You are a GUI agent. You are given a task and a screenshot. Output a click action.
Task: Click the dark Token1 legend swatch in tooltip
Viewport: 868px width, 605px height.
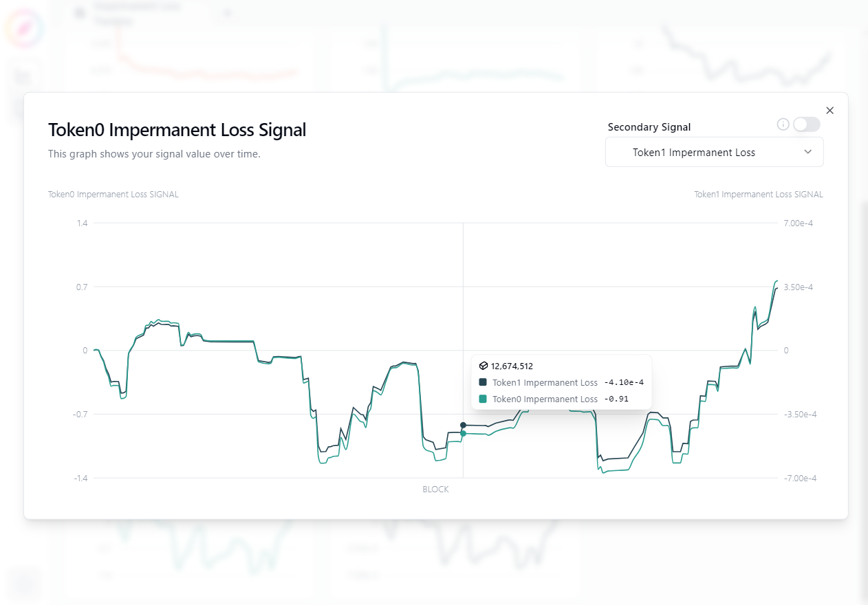[x=483, y=382]
